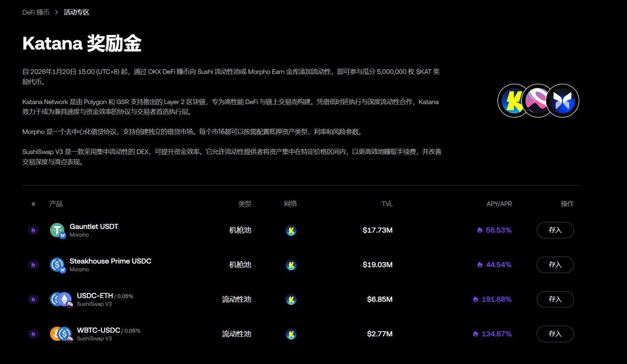Deposit into the WBTC-USDC pool

tap(555, 334)
